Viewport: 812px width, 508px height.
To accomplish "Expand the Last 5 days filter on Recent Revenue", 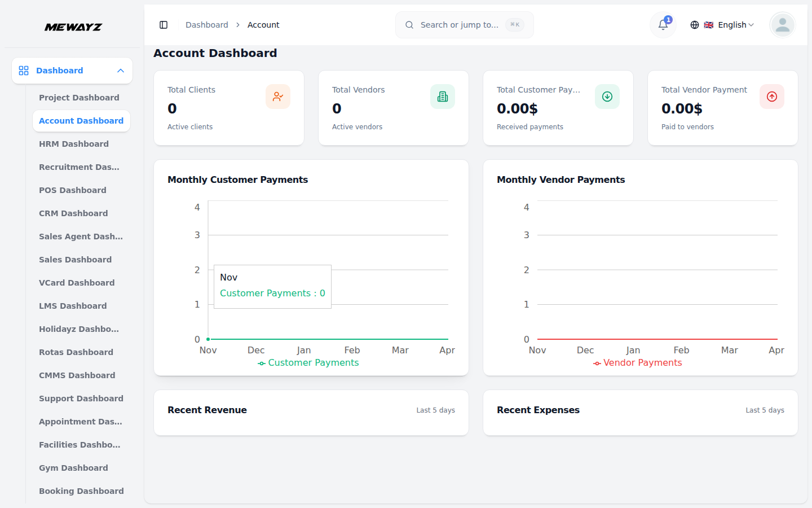I will pyautogui.click(x=435, y=410).
